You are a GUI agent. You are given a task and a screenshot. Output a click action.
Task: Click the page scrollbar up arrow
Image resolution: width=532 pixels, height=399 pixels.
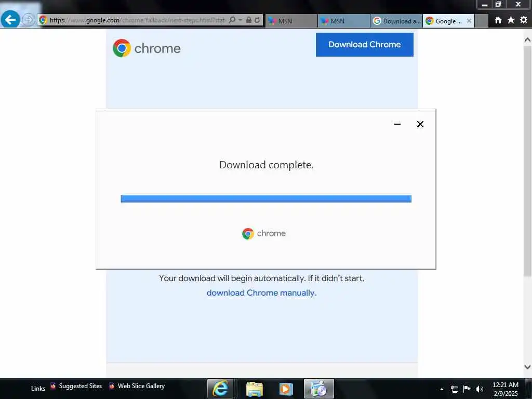pyautogui.click(x=527, y=40)
